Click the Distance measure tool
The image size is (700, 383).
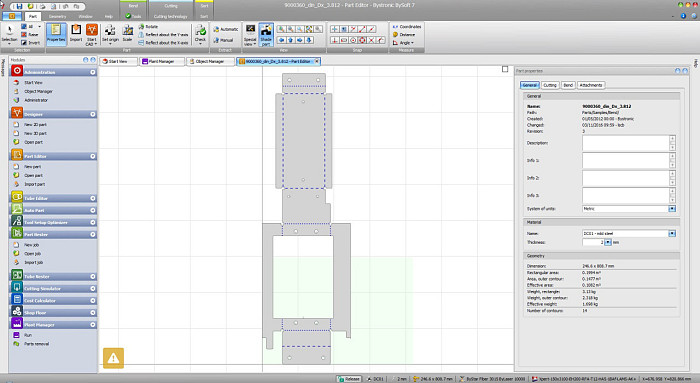(404, 35)
